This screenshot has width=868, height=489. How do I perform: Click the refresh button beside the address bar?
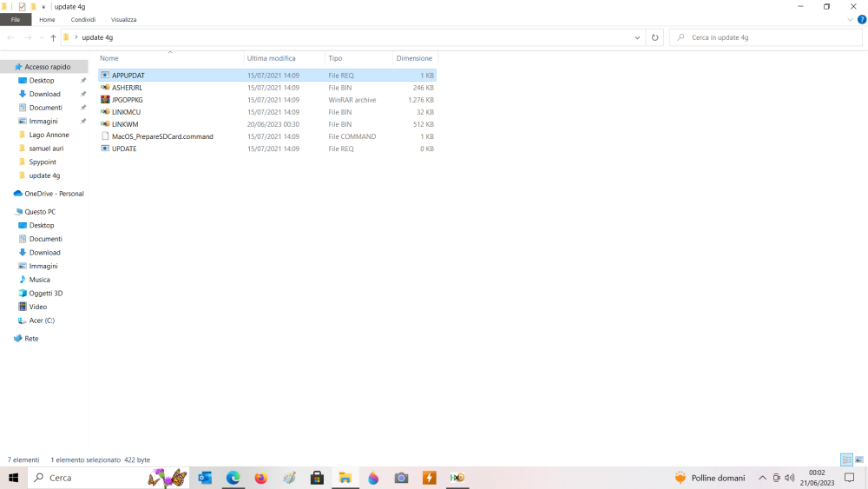655,37
